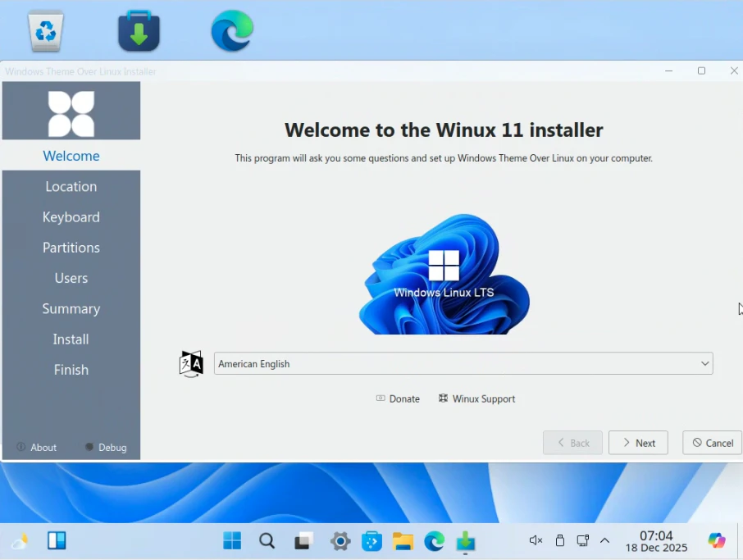Open the clock showing 07:04
Viewport: 743px width, 560px height.
(656, 541)
